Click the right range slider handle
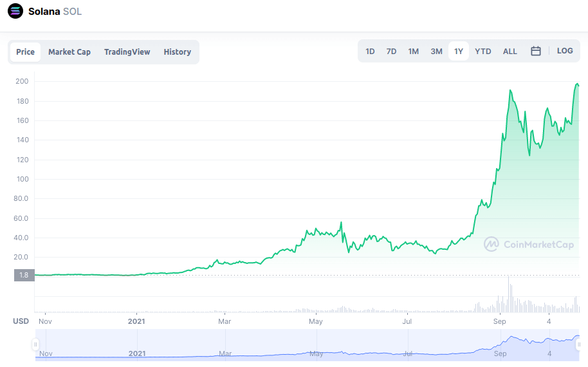The width and height of the screenshot is (588, 367). tap(576, 344)
